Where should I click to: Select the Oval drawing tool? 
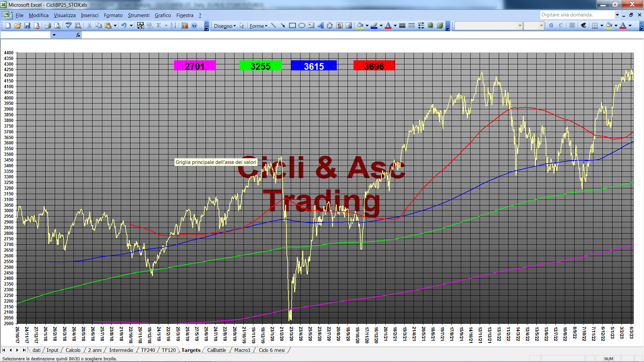pos(302,25)
